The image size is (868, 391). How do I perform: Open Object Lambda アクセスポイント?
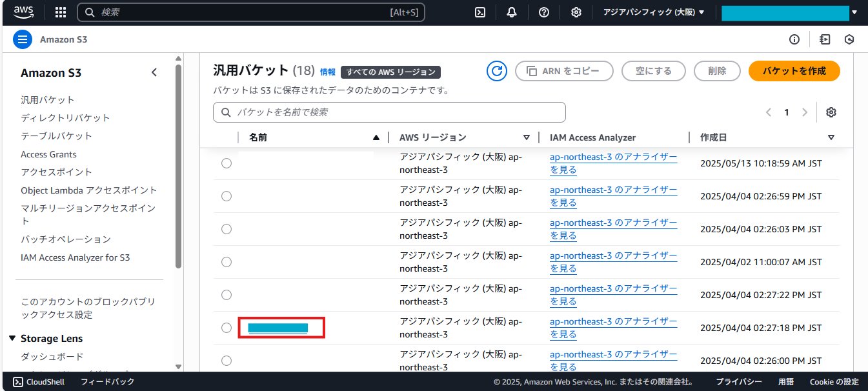[88, 190]
